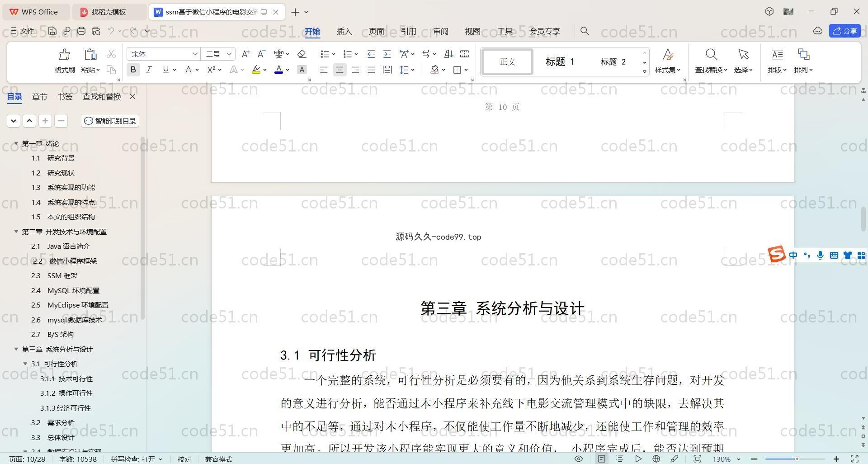
Task: Click the Paste (粘贴) clipboard icon
Action: 90,55
